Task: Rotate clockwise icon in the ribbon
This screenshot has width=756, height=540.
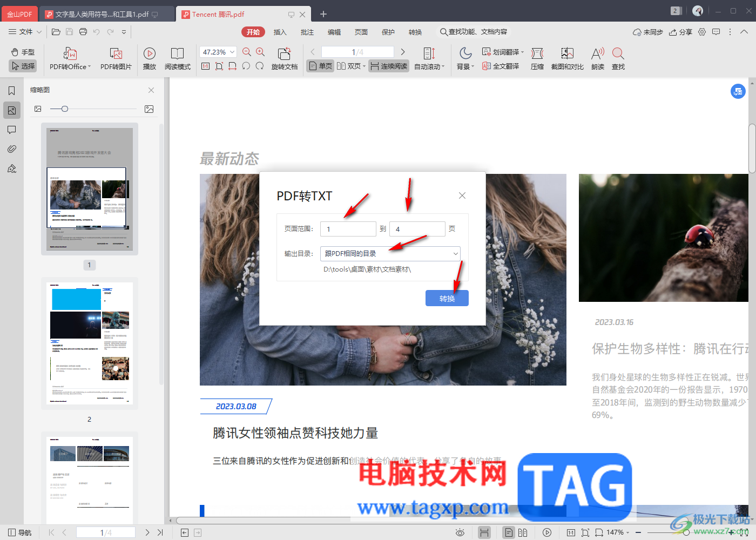Action: 260,66
